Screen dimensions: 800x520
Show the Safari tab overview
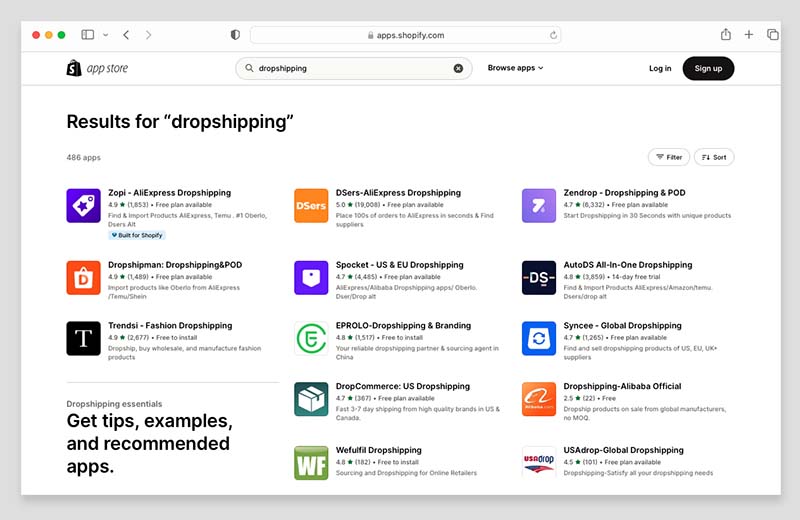click(x=772, y=35)
